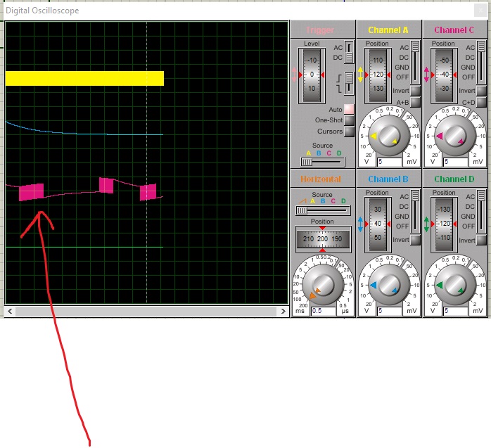The image size is (491, 448).
Task: Enable the Cursors button
Action: coord(349,132)
